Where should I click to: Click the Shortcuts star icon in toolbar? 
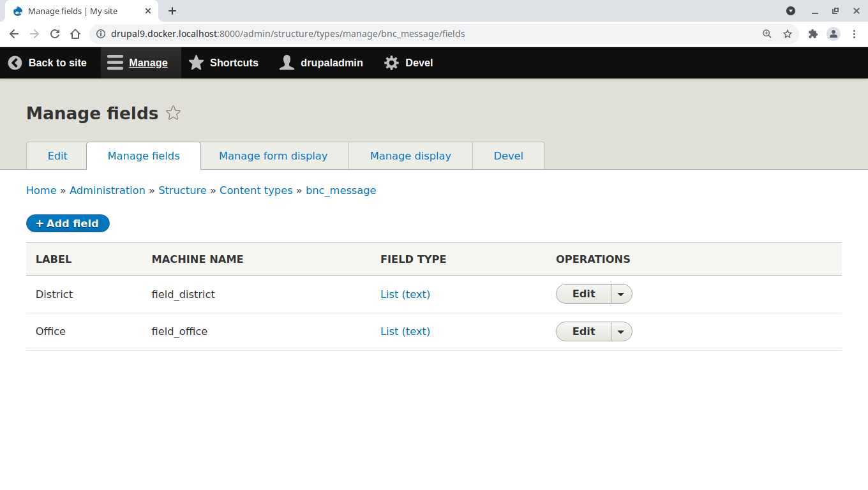(196, 63)
